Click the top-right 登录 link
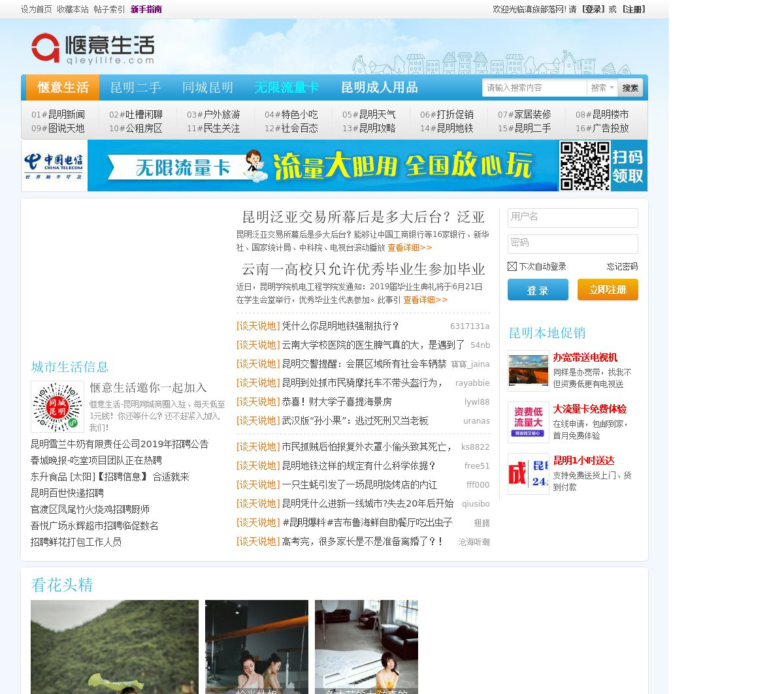784x694 pixels. click(x=593, y=9)
